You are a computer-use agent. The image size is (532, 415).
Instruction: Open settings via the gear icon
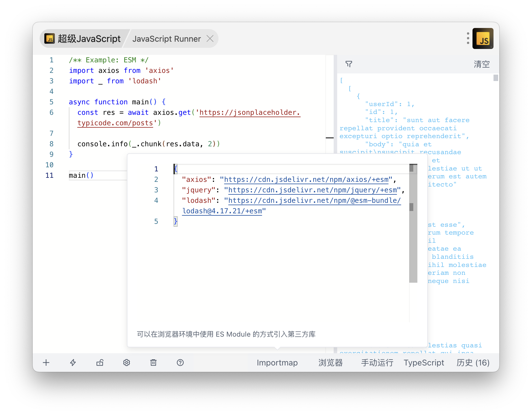point(127,363)
